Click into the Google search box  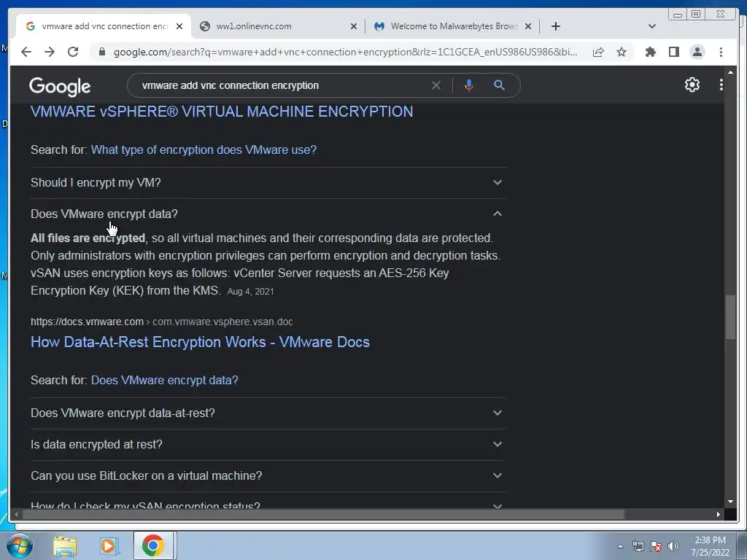coord(285,85)
